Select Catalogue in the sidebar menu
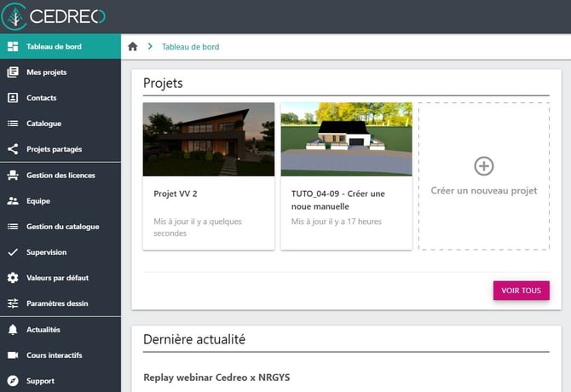Screen dimensions: 571x392 click(x=43, y=124)
